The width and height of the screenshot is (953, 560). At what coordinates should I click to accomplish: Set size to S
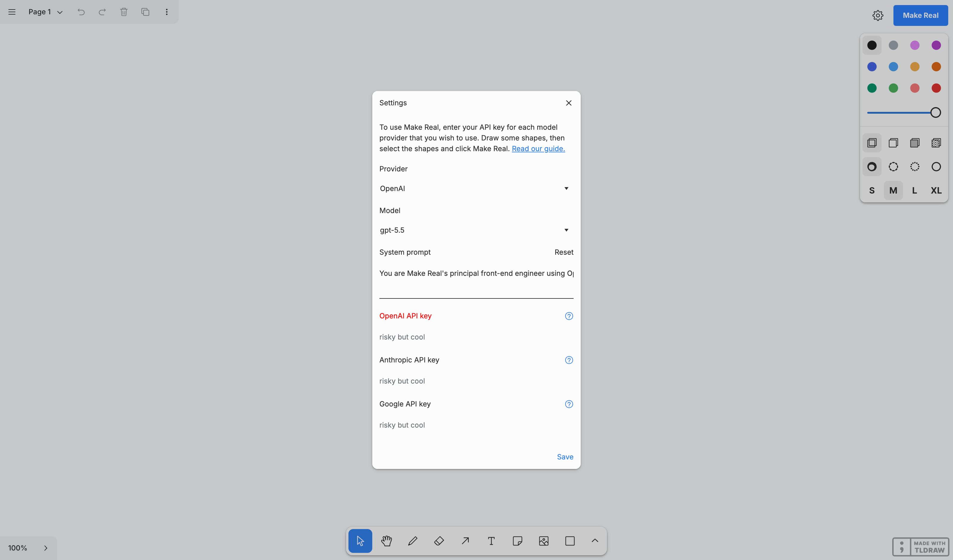coord(872,190)
